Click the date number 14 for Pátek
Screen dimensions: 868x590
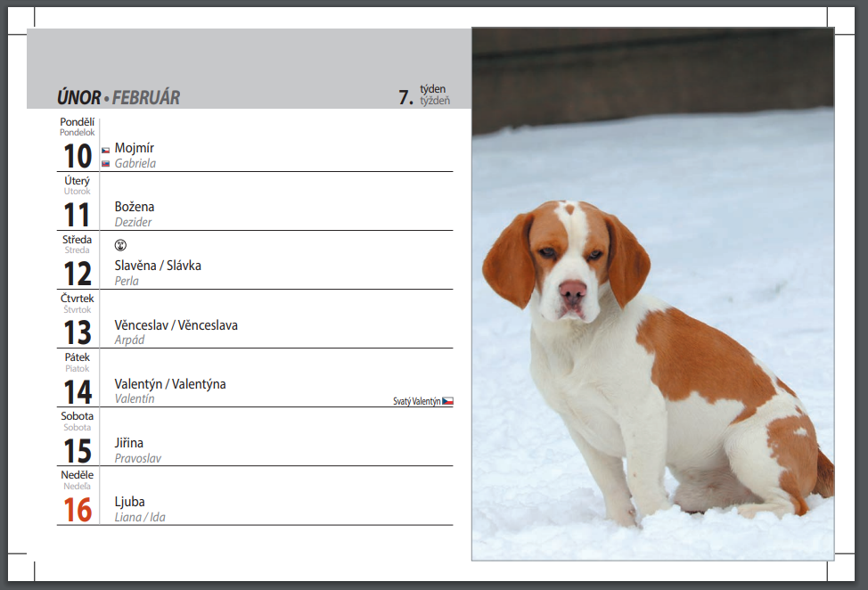(78, 392)
